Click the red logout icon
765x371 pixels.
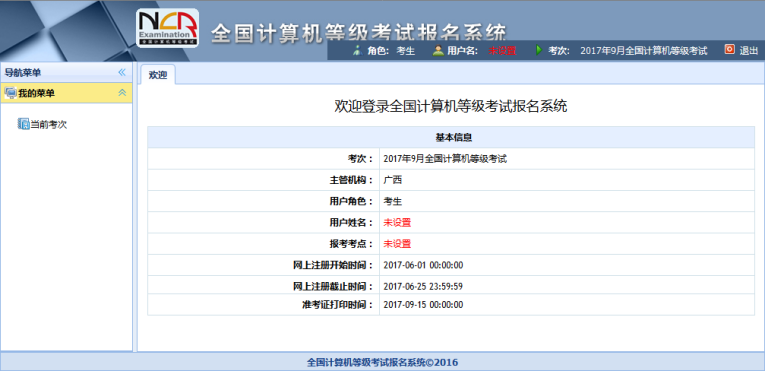pos(729,49)
